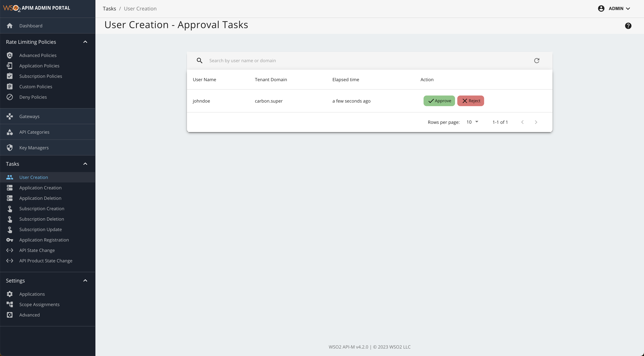This screenshot has height=356, width=644.
Task: Reject johndoe's user creation request
Action: click(471, 101)
